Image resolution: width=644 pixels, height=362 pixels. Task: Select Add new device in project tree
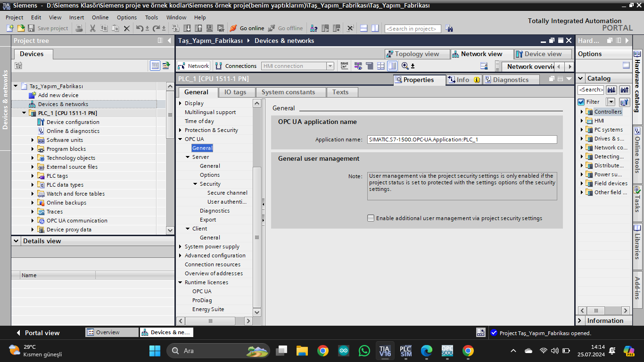click(58, 95)
